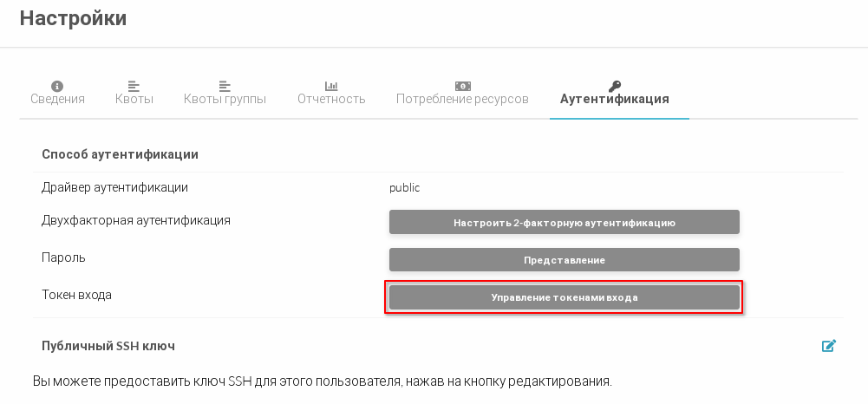The height and width of the screenshot is (404, 868).
Task: Click the bar chart icon above Отчетность
Action: tap(331, 86)
